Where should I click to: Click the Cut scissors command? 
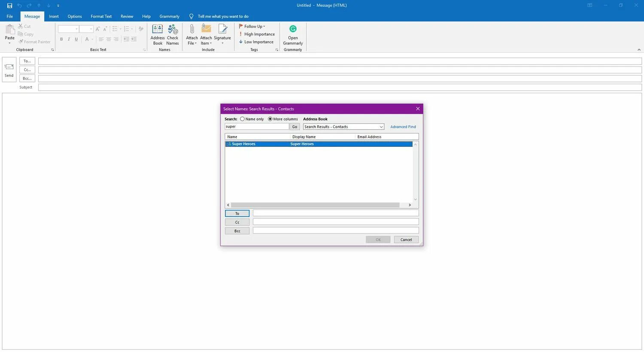pos(24,26)
